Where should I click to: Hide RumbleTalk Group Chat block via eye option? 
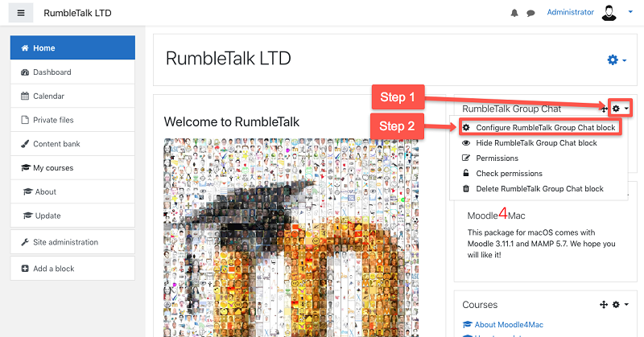pyautogui.click(x=536, y=143)
